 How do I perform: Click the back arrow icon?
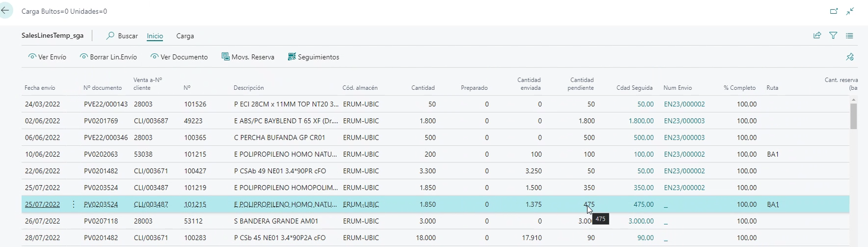[x=6, y=11]
